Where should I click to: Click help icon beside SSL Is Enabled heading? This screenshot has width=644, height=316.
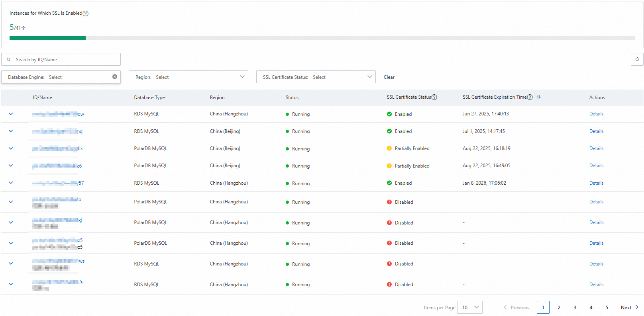click(x=85, y=14)
